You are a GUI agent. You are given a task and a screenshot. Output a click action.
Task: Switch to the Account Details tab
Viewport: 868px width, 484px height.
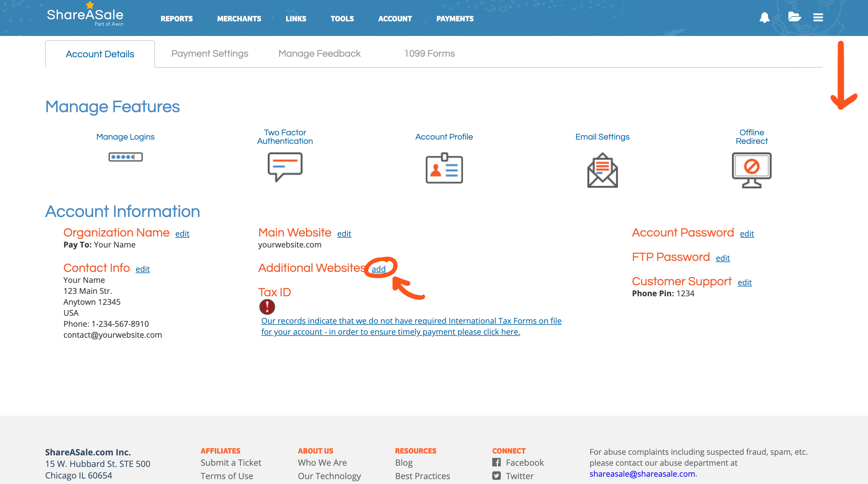pos(100,54)
